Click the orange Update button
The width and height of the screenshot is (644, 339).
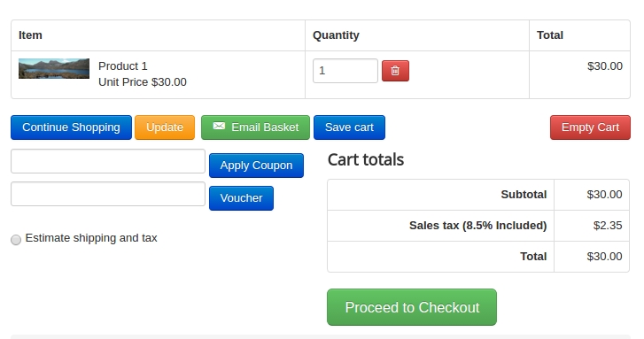click(165, 127)
